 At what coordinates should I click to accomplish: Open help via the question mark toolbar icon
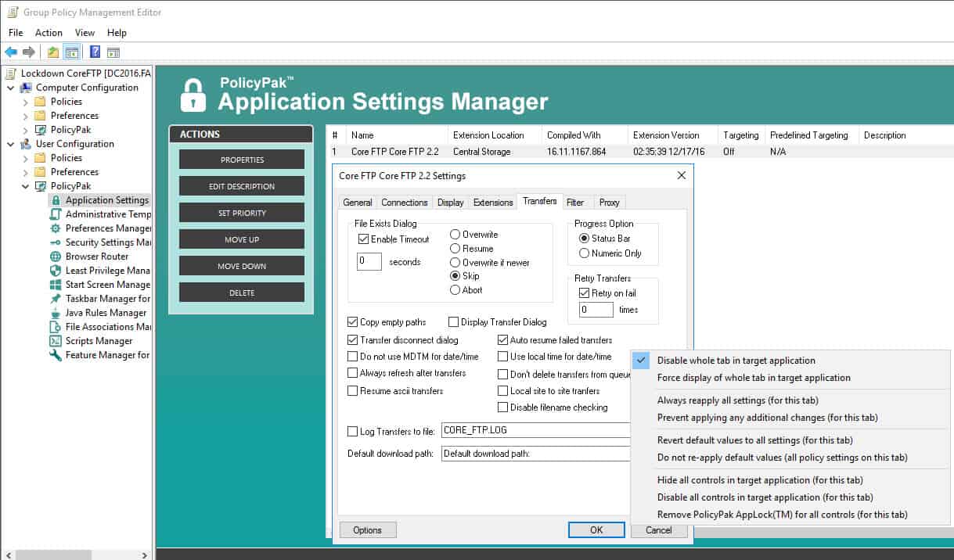click(95, 52)
